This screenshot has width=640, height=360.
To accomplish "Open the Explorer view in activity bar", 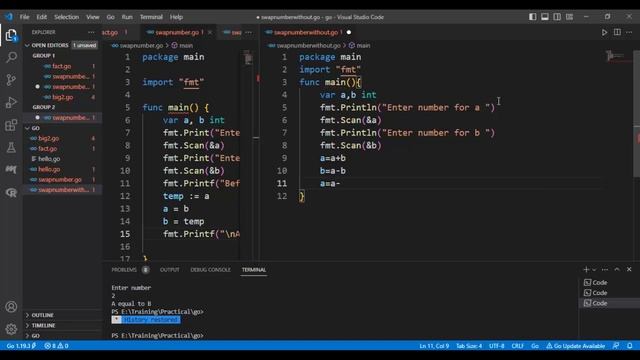I will coord(11,35).
